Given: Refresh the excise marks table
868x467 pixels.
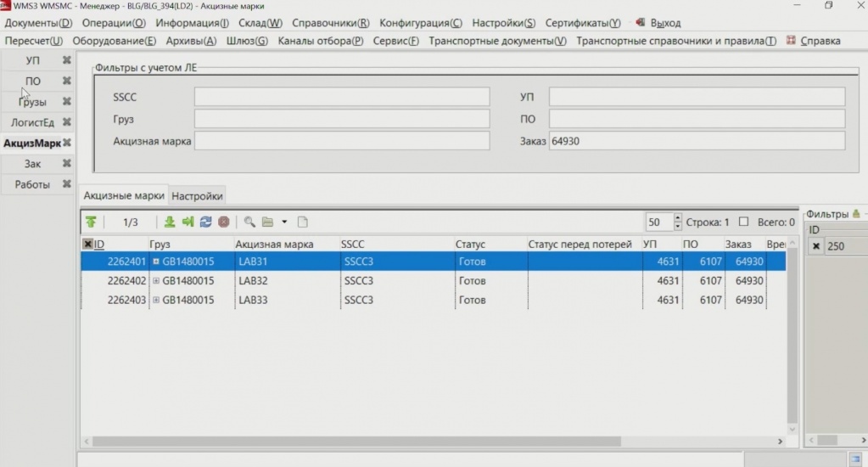Looking at the screenshot, I should [205, 222].
